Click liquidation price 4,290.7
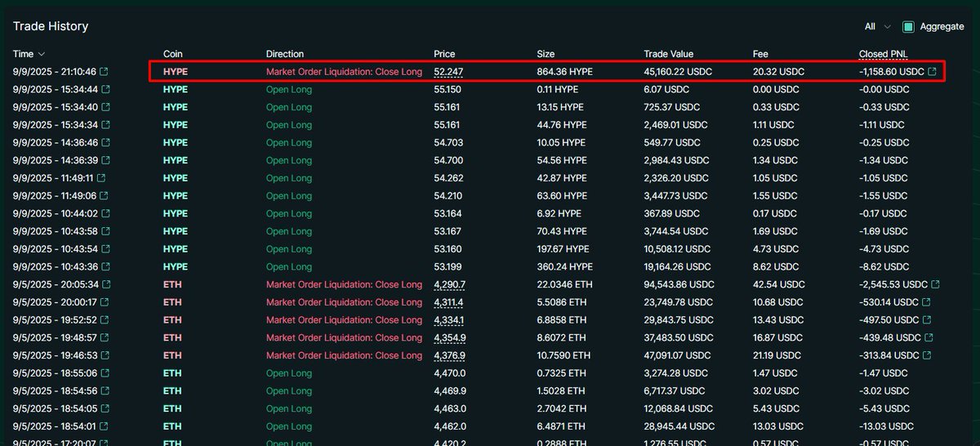This screenshot has height=446, width=980. [450, 285]
